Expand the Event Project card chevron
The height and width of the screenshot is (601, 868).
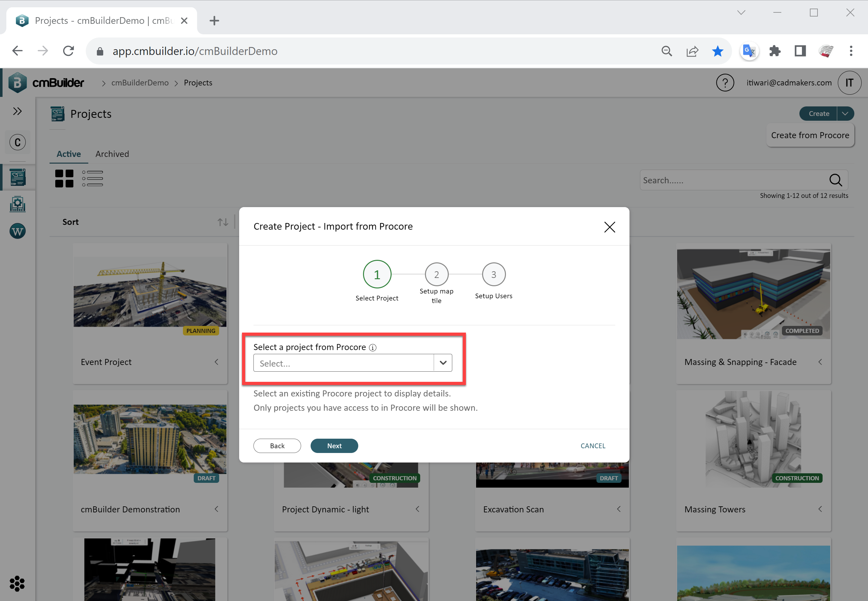click(x=216, y=362)
